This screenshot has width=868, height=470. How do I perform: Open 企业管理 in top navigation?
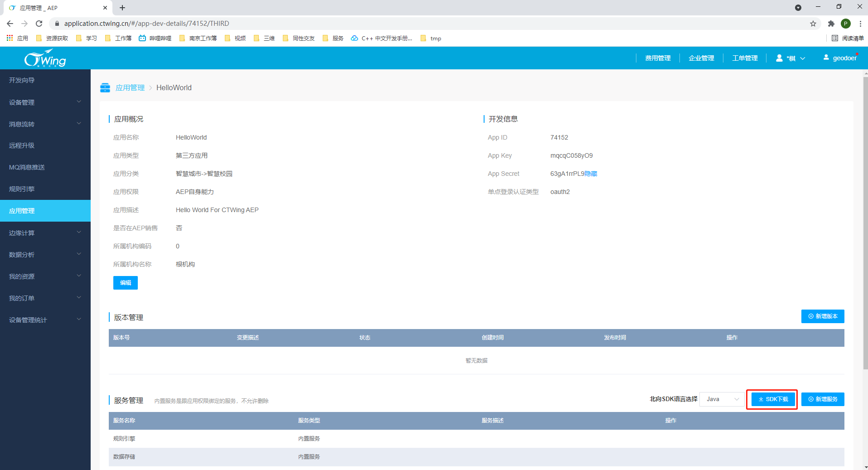pyautogui.click(x=701, y=58)
